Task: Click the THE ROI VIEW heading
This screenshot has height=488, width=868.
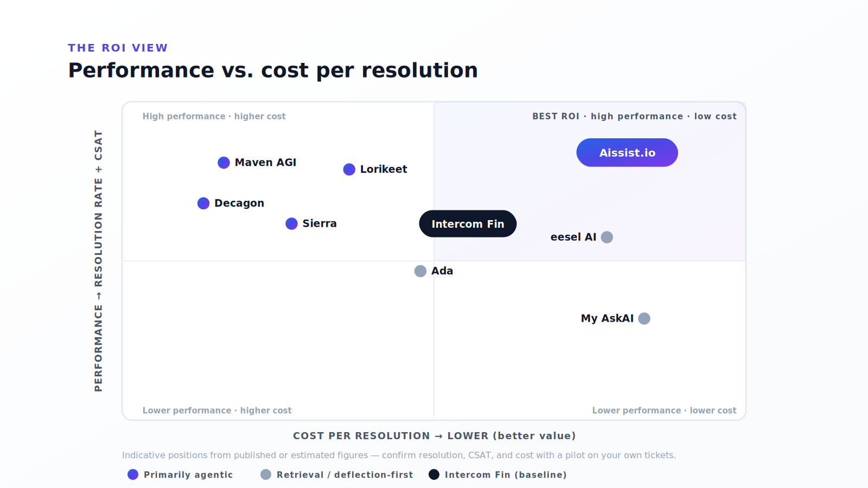Action: coord(118,48)
